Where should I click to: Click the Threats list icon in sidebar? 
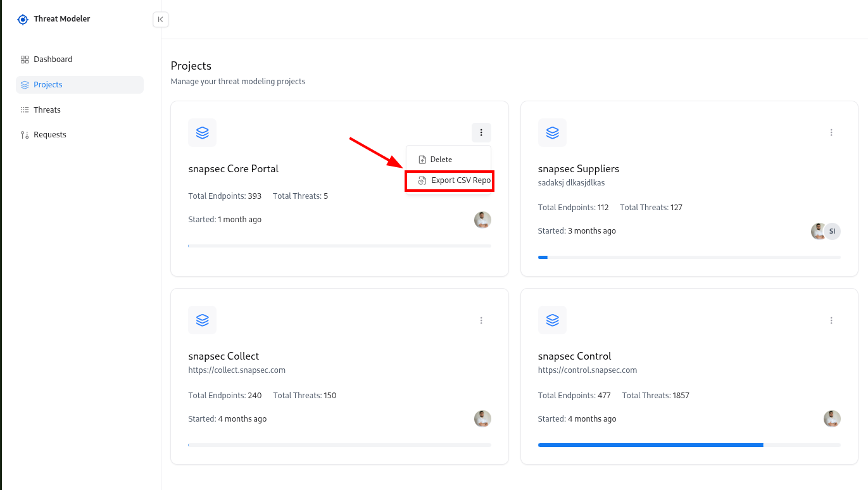point(25,110)
